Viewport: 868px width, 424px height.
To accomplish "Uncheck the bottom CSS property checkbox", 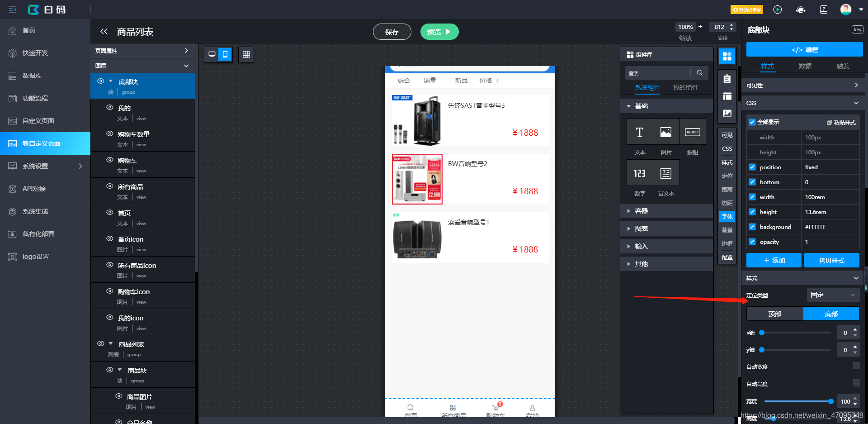I will [x=752, y=182].
